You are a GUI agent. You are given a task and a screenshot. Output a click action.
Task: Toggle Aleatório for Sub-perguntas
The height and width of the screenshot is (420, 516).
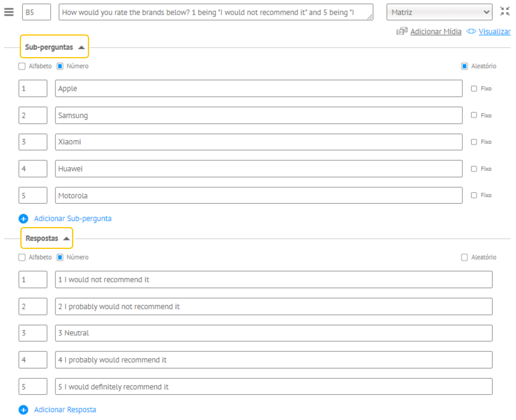coord(464,66)
